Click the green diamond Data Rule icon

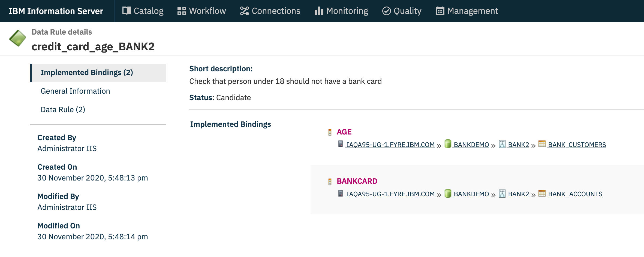pos(17,38)
